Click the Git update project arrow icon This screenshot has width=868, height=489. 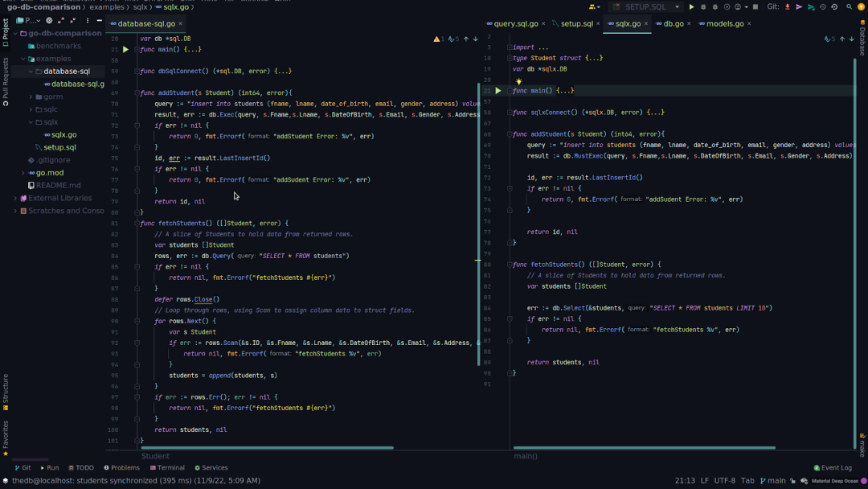[x=787, y=7]
